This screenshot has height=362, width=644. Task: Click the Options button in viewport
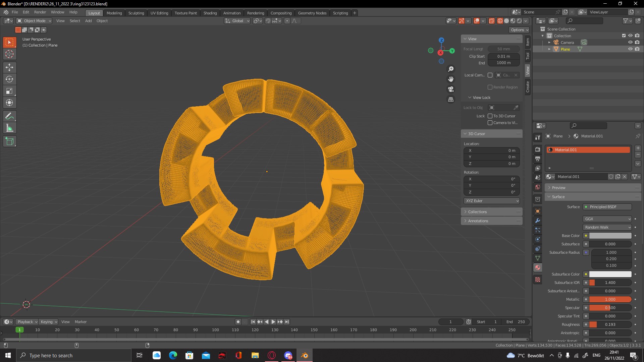(519, 30)
